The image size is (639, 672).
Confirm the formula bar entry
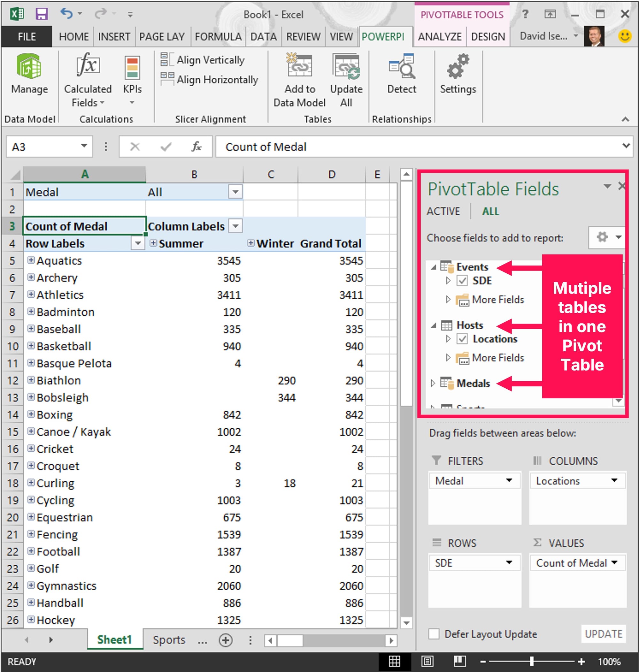[166, 147]
